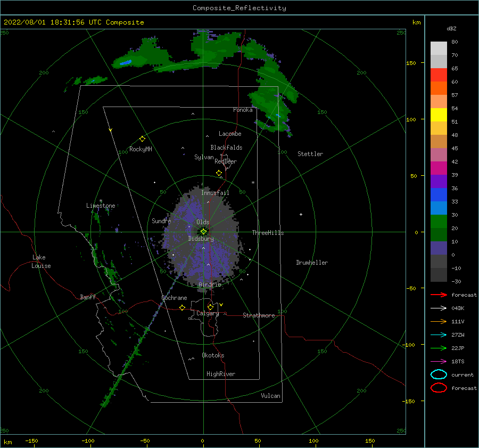Click the Sundre city label
This screenshot has width=479, height=448.
coord(161,221)
